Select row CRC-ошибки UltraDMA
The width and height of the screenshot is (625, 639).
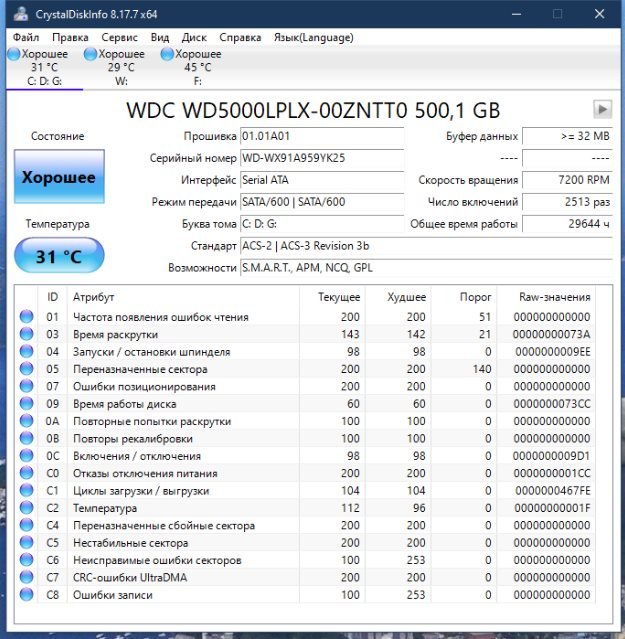tap(306, 577)
